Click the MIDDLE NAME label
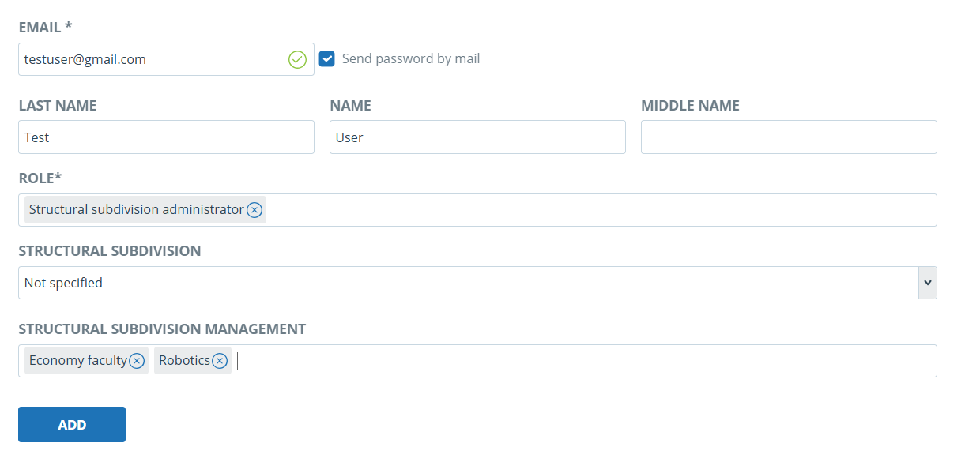980x462 pixels. click(690, 106)
